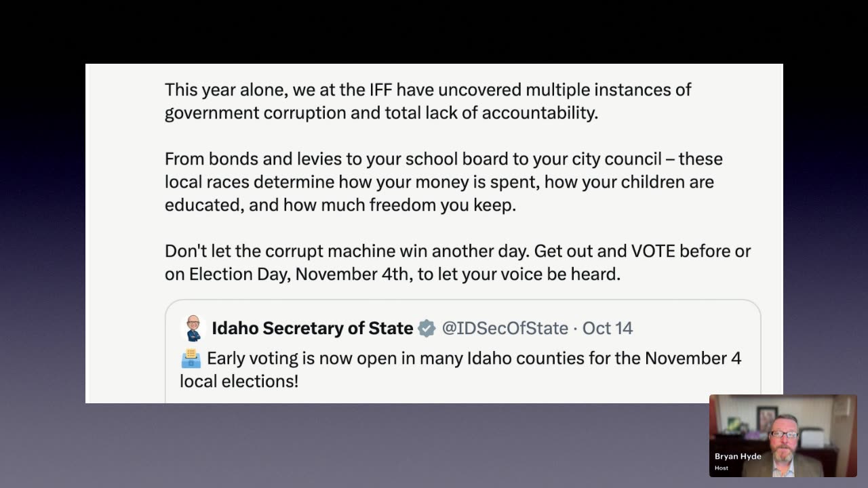Viewport: 868px width, 488px height.
Task: Click the capitalized word VOTE in the post
Action: point(653,251)
